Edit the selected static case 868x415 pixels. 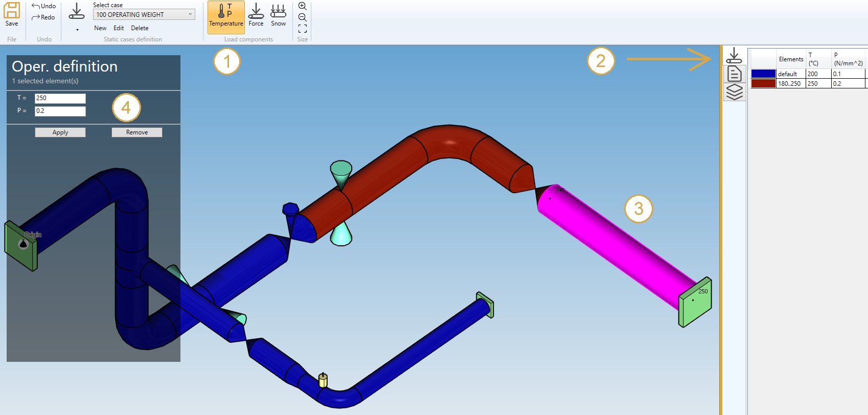(119, 28)
